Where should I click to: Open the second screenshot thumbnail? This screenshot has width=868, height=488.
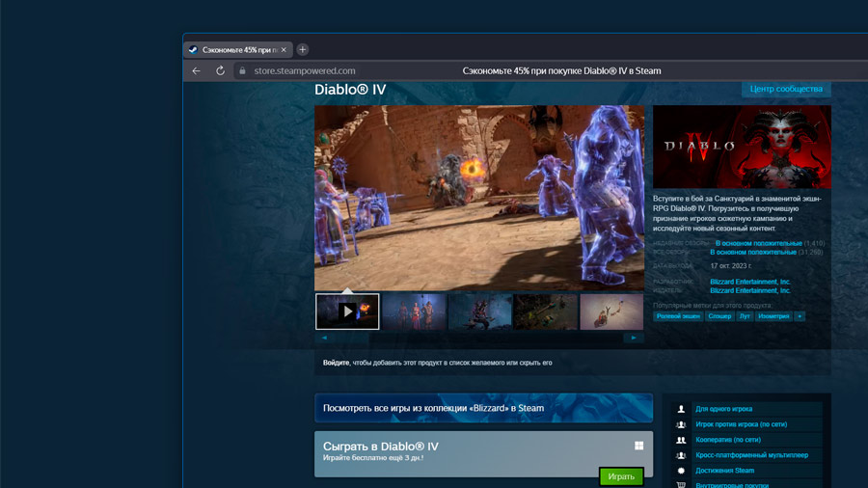pos(414,312)
